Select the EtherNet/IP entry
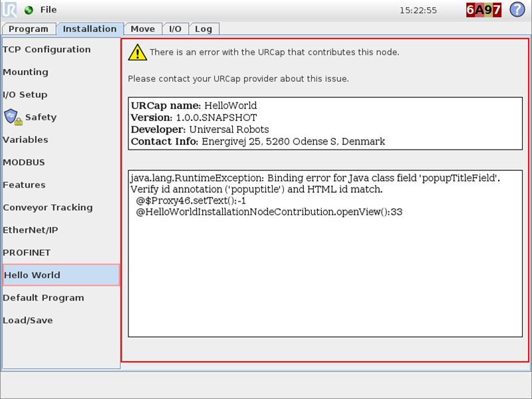This screenshot has height=399, width=532. point(31,230)
